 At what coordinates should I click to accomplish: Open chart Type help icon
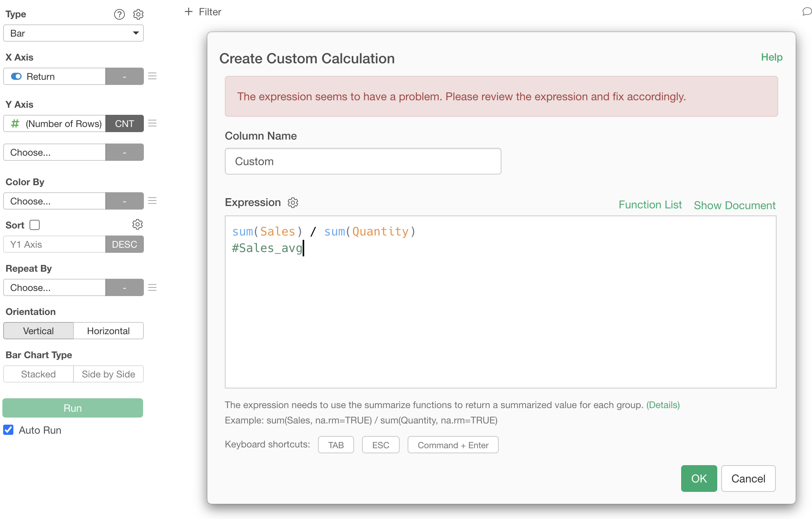[119, 15]
